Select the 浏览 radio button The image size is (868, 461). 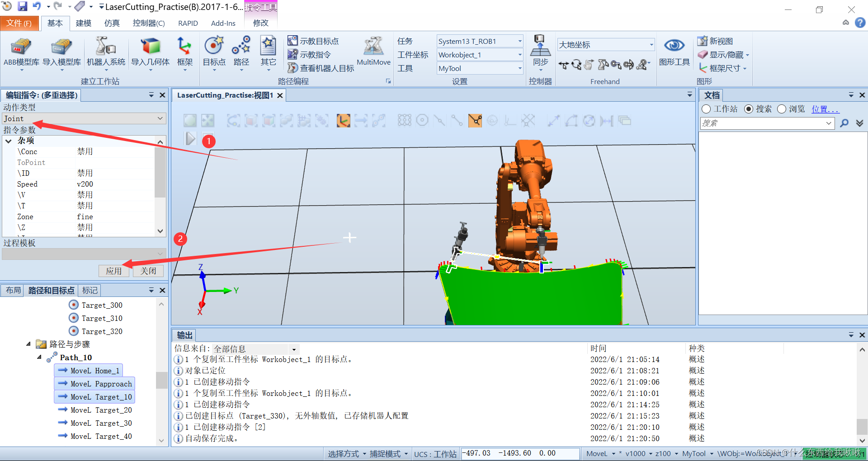782,109
